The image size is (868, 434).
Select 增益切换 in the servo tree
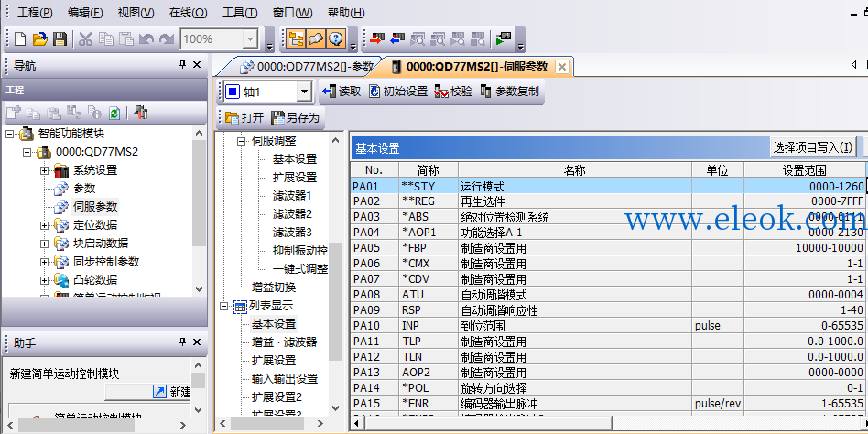coord(274,287)
